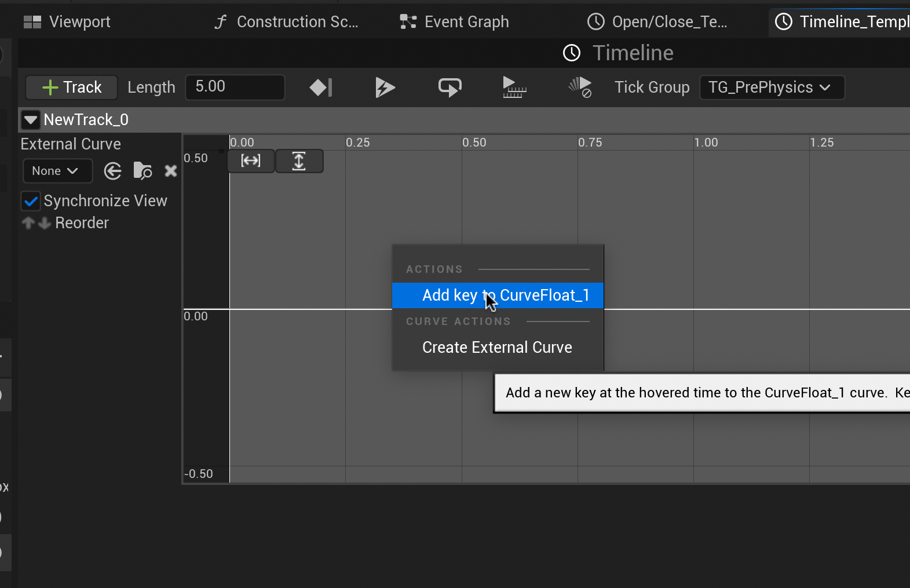Browse to external curve asset folder icon

[x=142, y=171]
